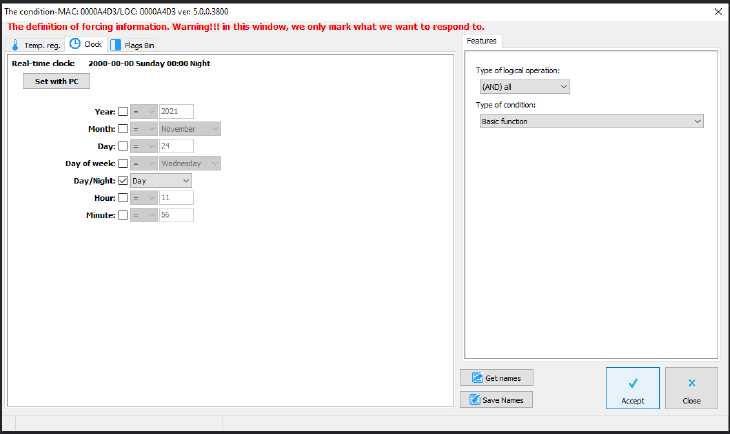This screenshot has width=730, height=434.
Task: Click the blue X icon on Close button
Action: tap(692, 383)
